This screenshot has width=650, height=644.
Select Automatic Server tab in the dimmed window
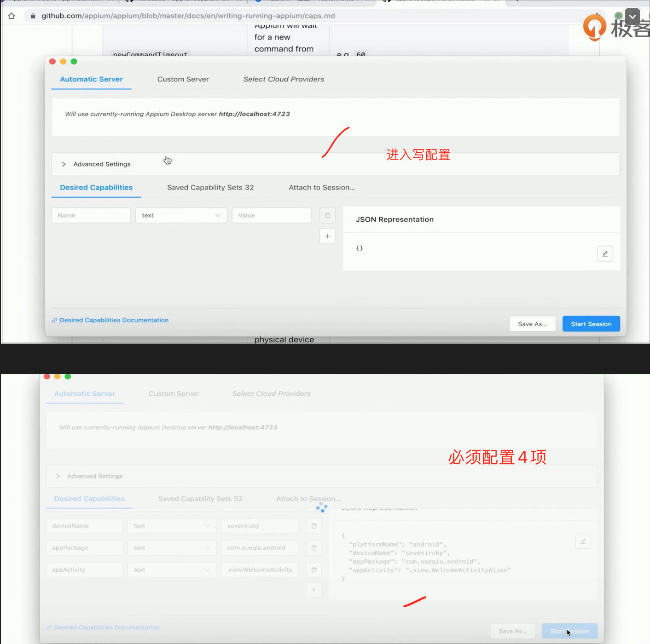(x=85, y=394)
